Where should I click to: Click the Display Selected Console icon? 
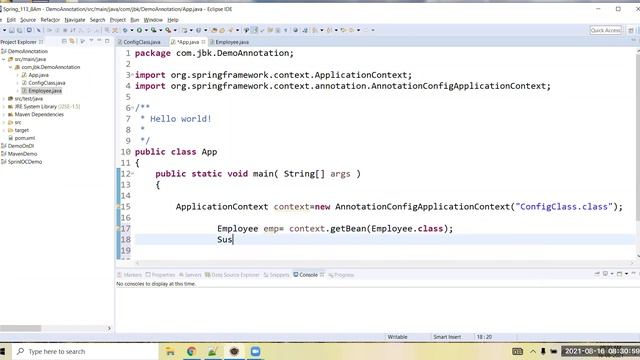pyautogui.click(x=605, y=273)
